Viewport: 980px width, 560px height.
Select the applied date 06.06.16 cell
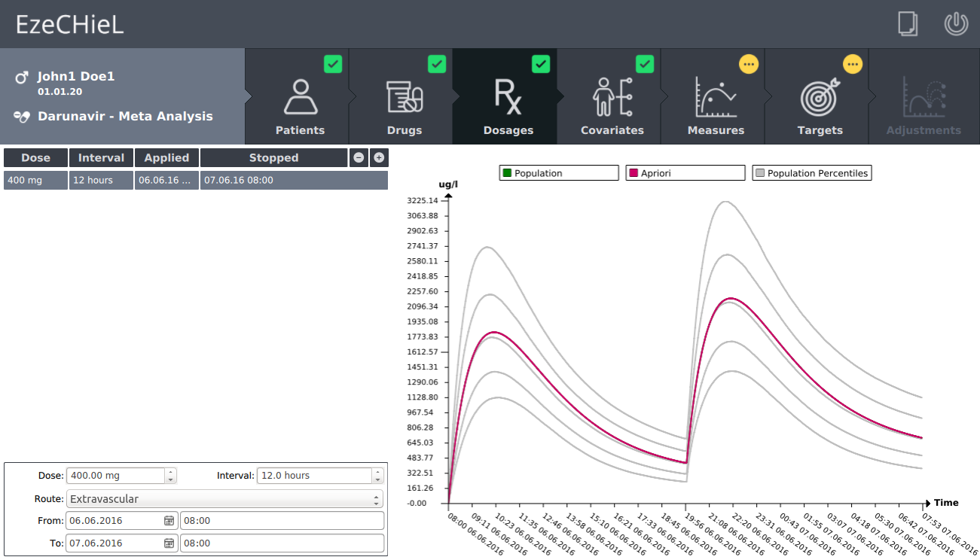tap(166, 180)
